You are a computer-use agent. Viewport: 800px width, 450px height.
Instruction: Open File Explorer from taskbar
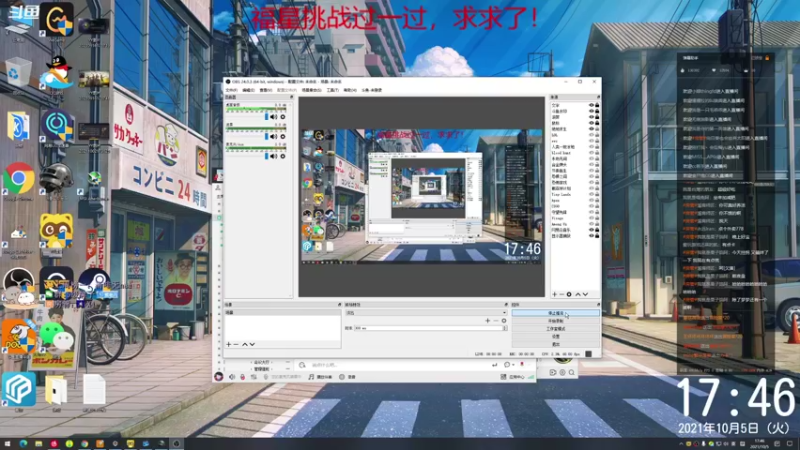point(38,444)
